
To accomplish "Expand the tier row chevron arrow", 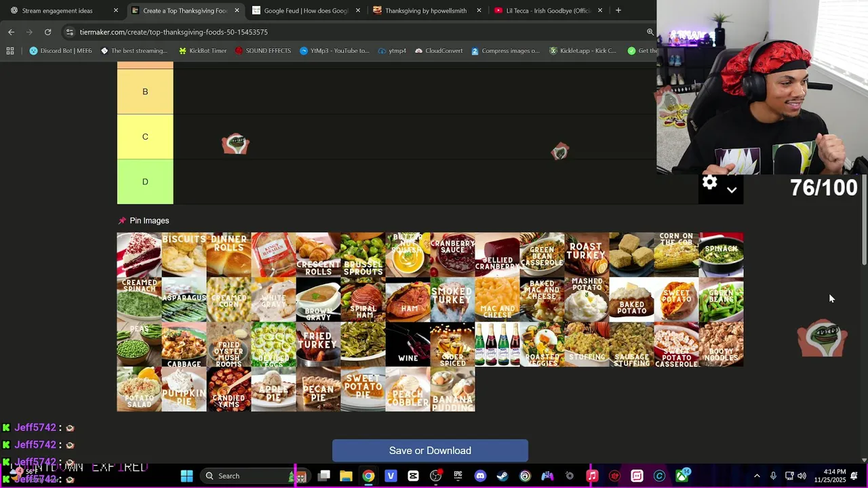I will (x=732, y=190).
